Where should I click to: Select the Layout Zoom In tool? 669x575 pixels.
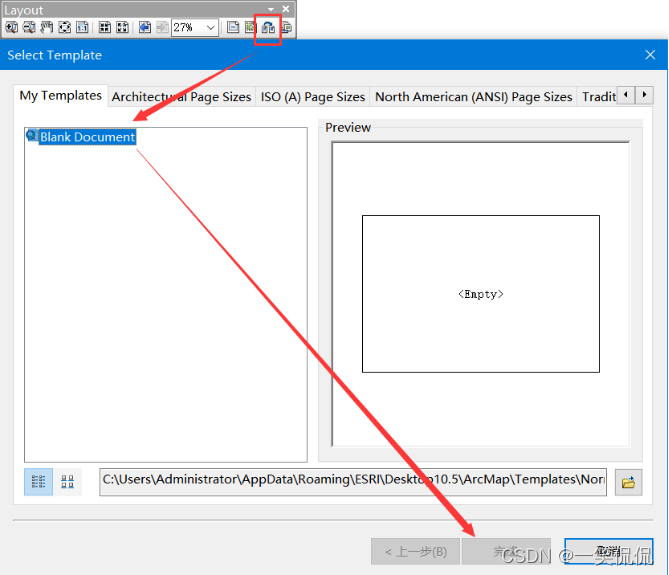[12, 28]
